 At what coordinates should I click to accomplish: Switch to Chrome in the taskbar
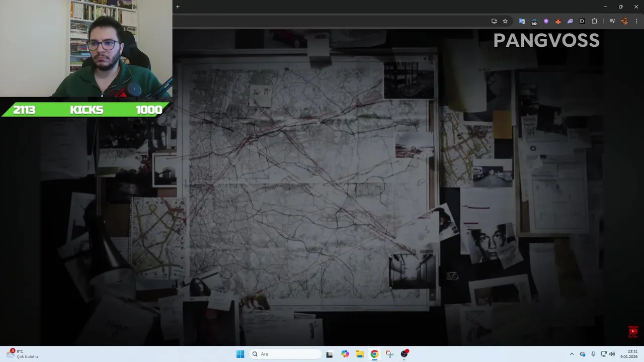pyautogui.click(x=374, y=354)
